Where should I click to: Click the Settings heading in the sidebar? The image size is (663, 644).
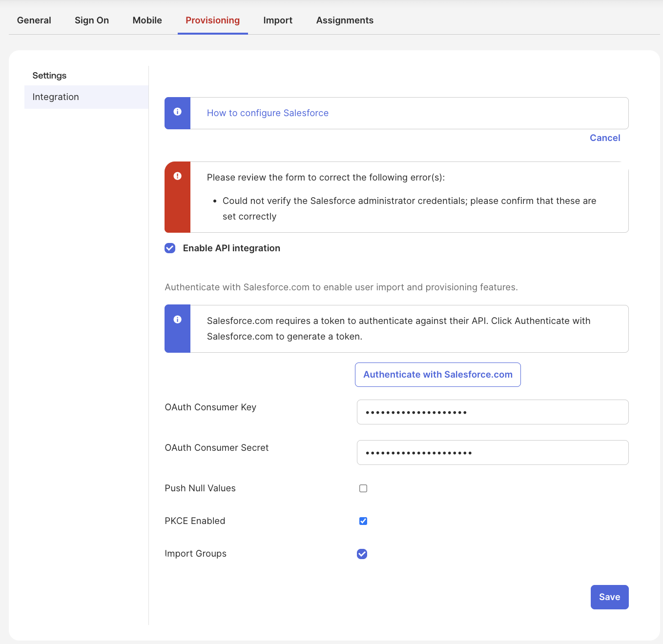49,76
